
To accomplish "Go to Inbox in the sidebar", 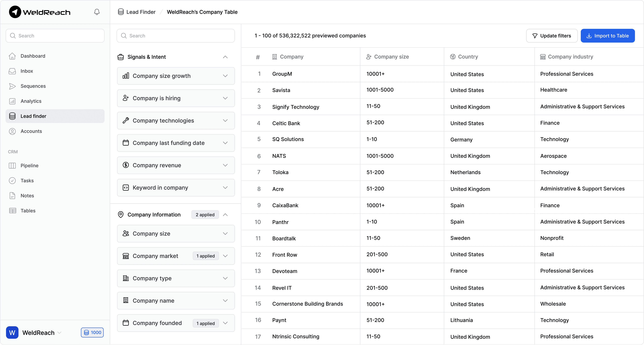I will 55,71.
